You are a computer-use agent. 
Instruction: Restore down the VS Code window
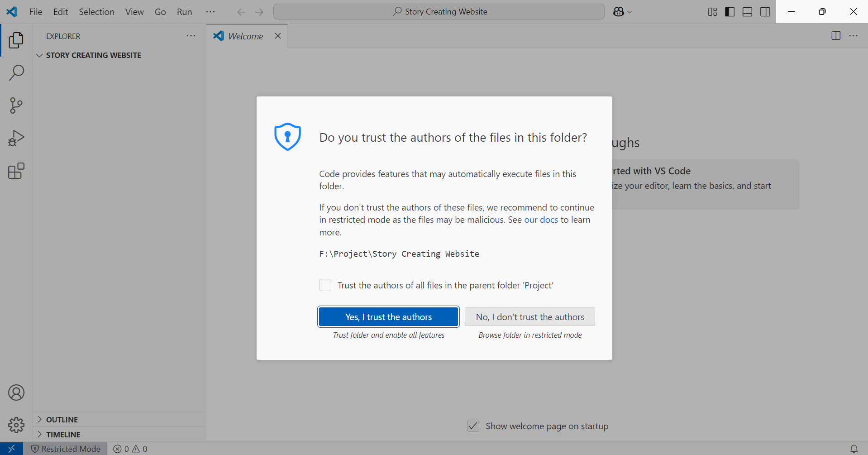tap(822, 12)
